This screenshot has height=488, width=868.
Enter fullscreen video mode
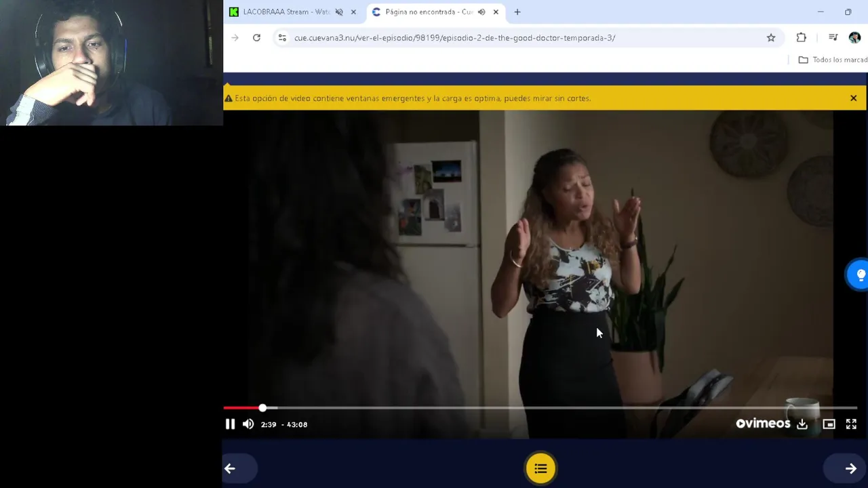click(851, 424)
